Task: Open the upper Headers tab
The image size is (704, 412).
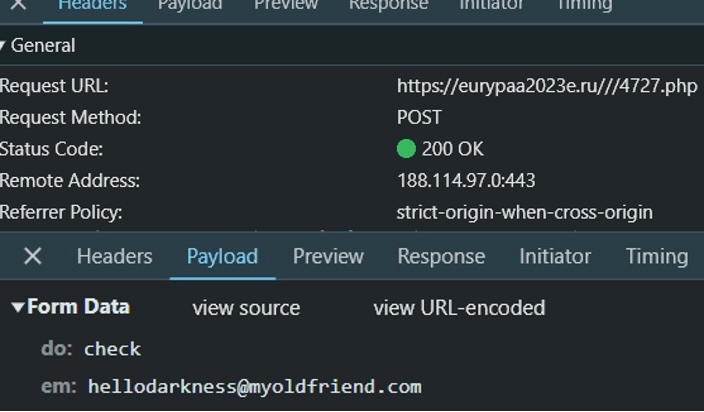Action: [x=92, y=5]
